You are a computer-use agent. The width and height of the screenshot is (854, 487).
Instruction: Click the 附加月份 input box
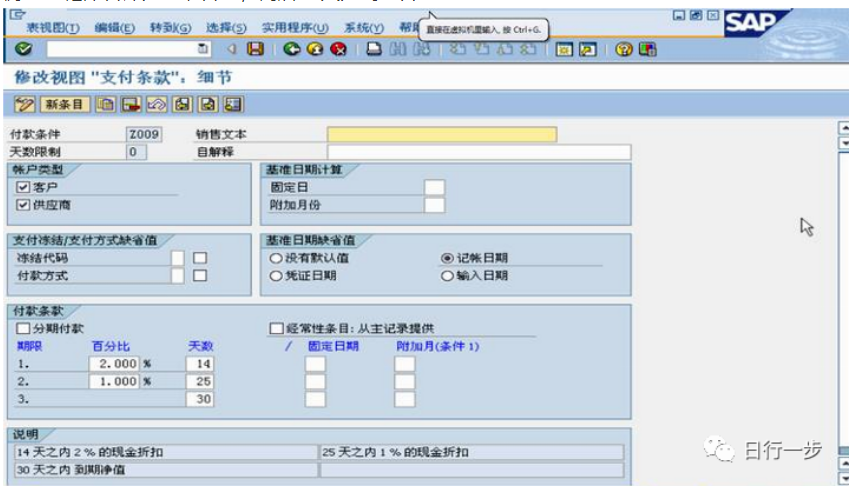point(434,205)
